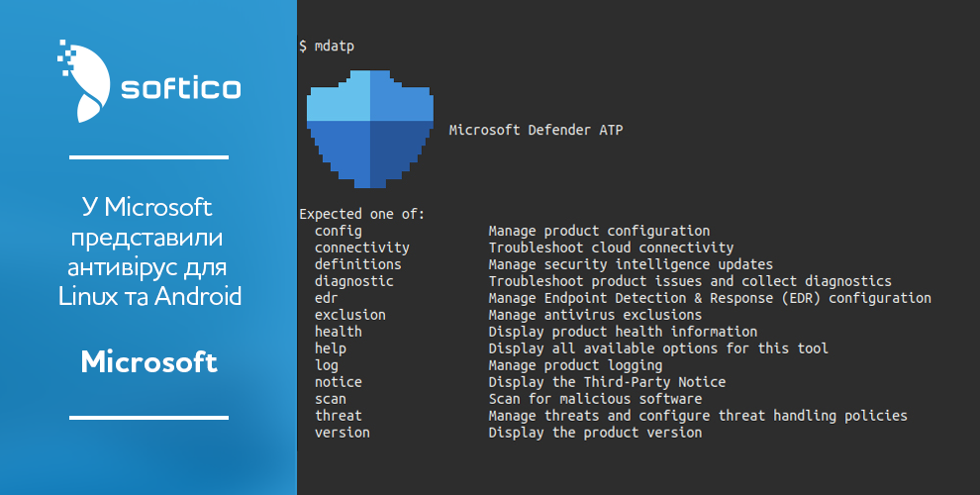
Task: Click the 'edr' command in list
Action: pyautogui.click(x=327, y=298)
